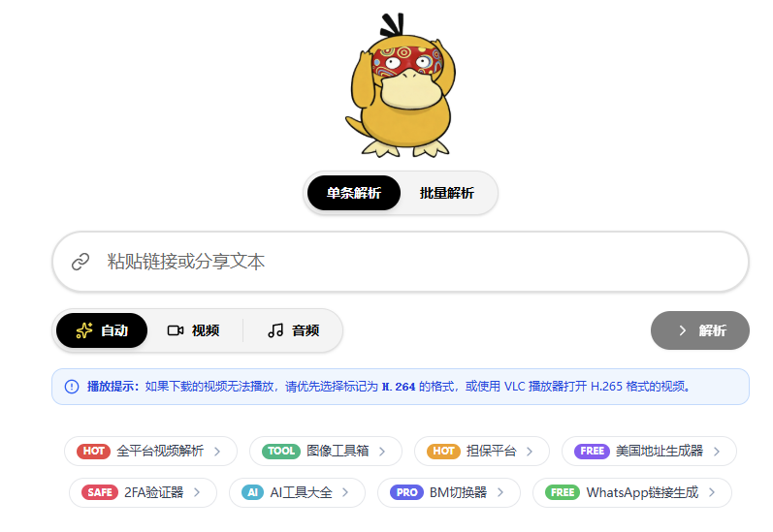Click the Psyduck mascot logo
773x532 pixels.
(x=400, y=85)
